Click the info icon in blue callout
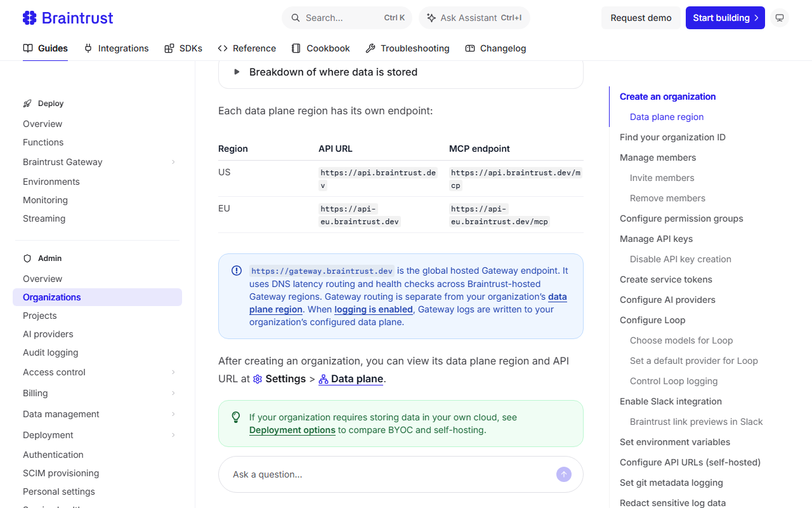812x508 pixels. (237, 271)
